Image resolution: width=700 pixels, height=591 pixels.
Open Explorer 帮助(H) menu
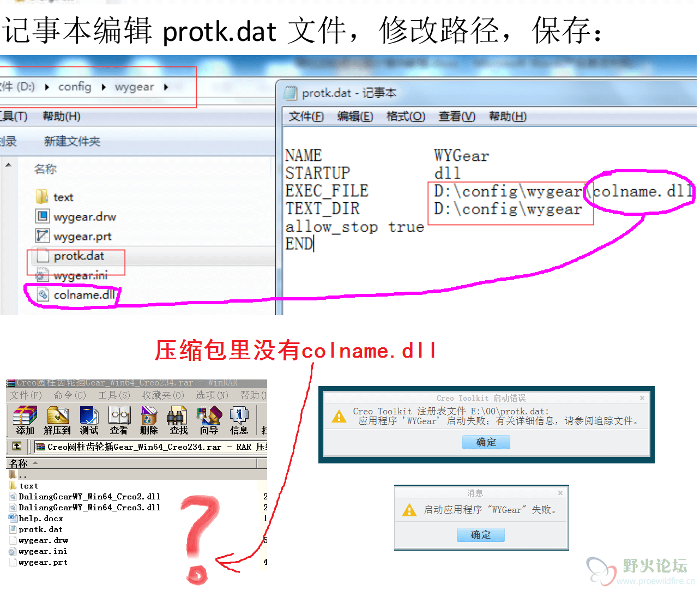click(62, 117)
